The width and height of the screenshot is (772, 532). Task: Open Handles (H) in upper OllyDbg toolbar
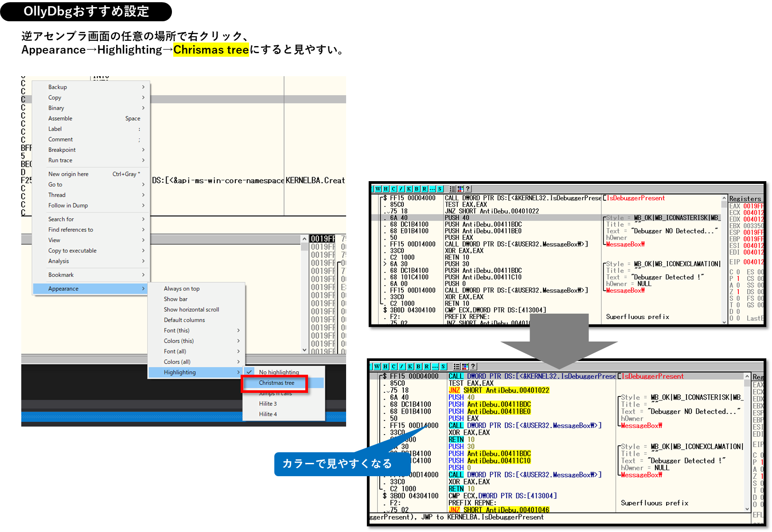[x=386, y=189]
